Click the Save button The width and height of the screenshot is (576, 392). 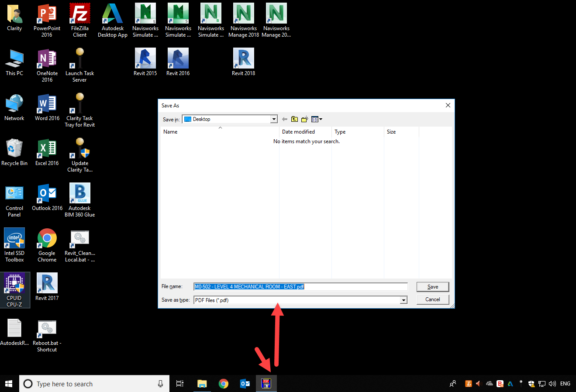click(432, 287)
